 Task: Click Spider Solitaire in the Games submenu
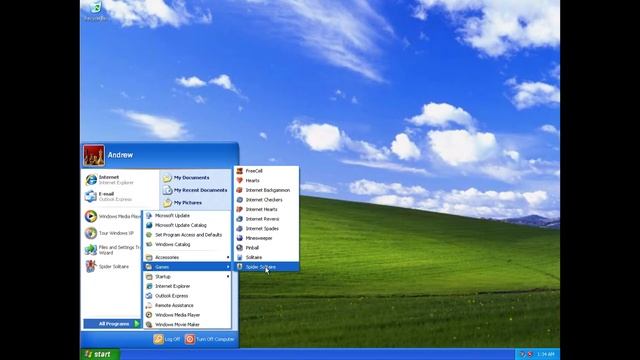point(266,267)
